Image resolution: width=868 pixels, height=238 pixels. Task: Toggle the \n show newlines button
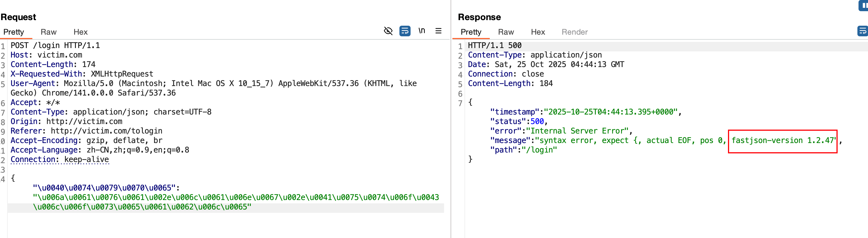tap(421, 31)
